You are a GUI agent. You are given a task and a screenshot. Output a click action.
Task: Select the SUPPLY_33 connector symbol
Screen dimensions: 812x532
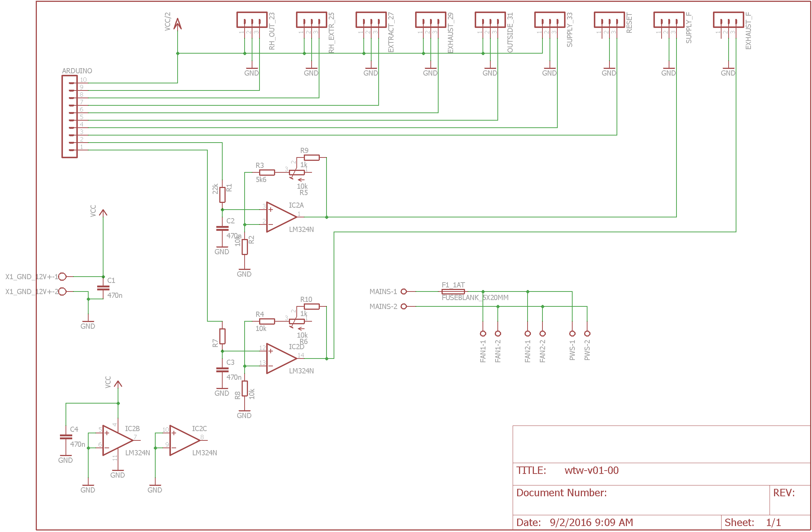[x=550, y=20]
